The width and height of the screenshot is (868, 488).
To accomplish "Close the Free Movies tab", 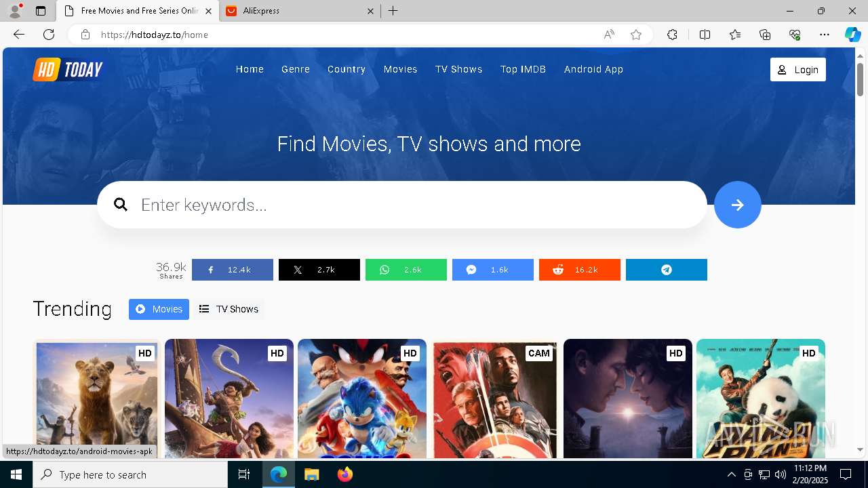I will point(208,11).
